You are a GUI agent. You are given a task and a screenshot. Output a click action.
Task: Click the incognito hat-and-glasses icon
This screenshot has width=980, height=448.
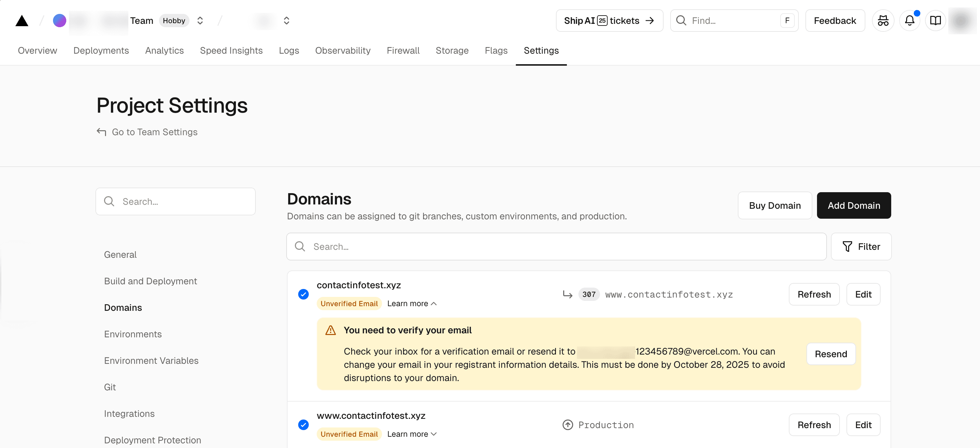click(883, 21)
